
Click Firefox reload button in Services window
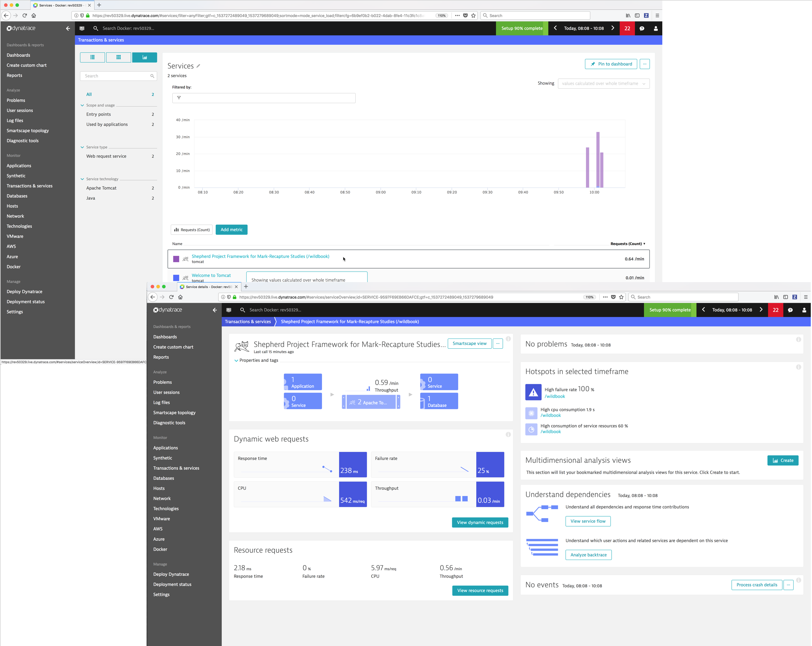[24, 16]
